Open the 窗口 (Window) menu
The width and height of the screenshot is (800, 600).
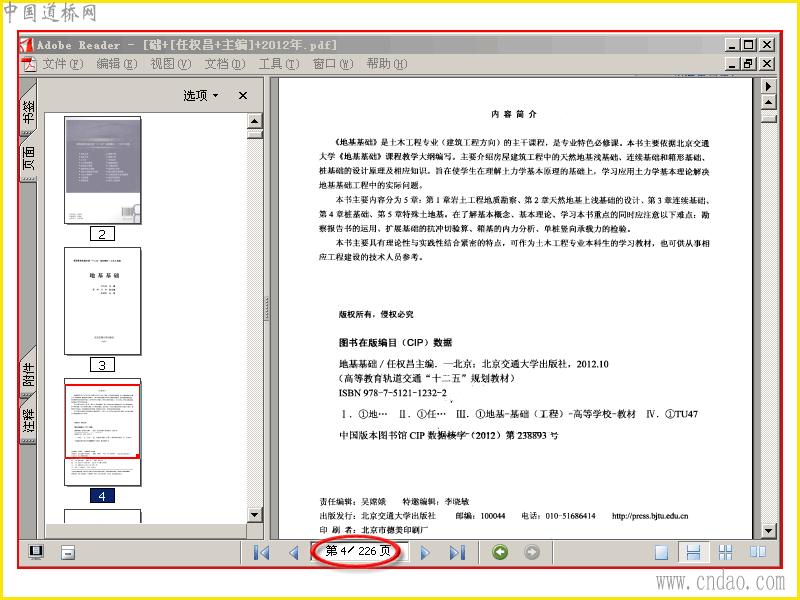coord(333,64)
